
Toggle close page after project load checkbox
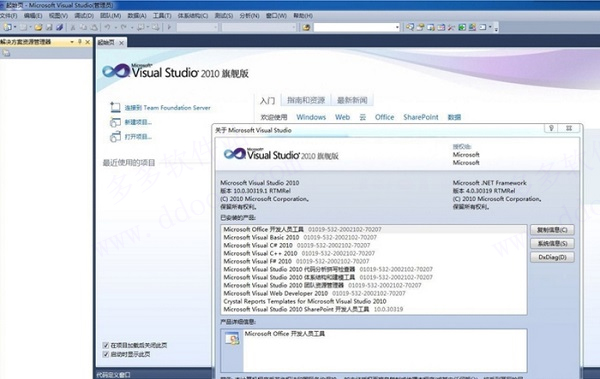pyautogui.click(x=106, y=345)
